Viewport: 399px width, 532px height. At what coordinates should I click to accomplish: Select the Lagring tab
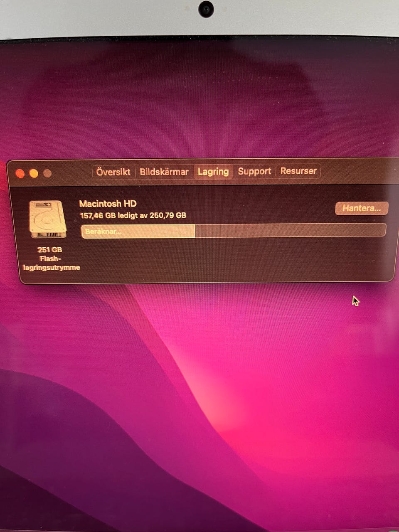[213, 172]
